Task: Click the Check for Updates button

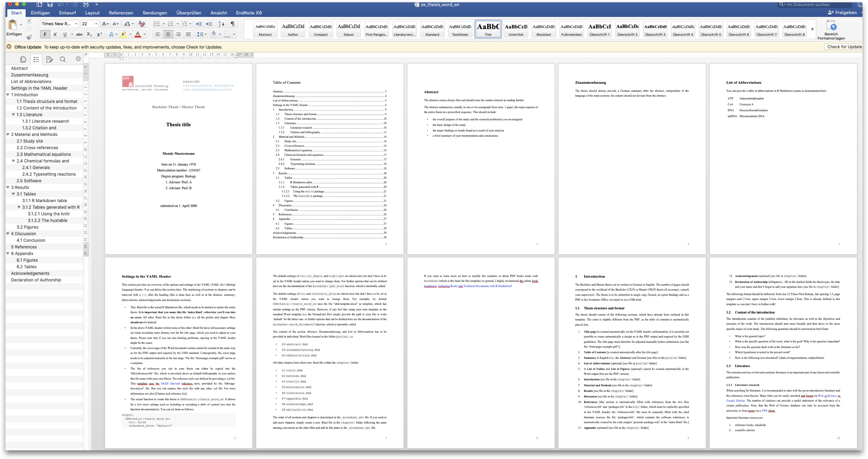Action: pos(844,47)
